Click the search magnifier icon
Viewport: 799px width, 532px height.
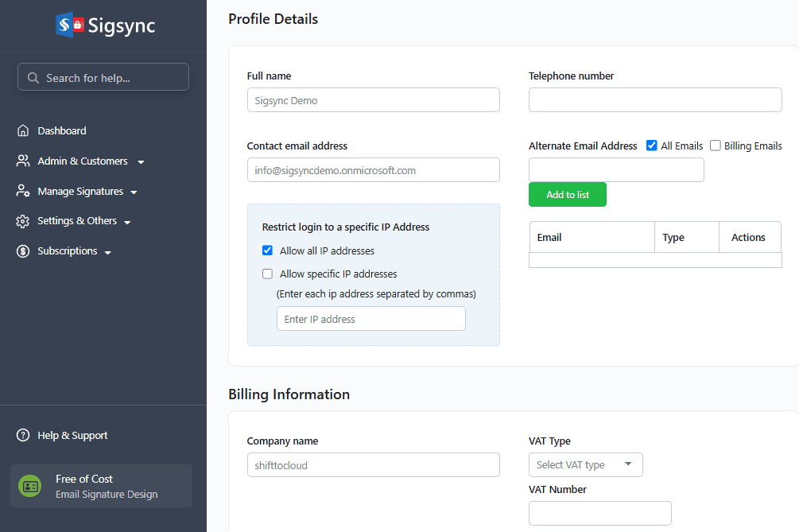pyautogui.click(x=33, y=78)
